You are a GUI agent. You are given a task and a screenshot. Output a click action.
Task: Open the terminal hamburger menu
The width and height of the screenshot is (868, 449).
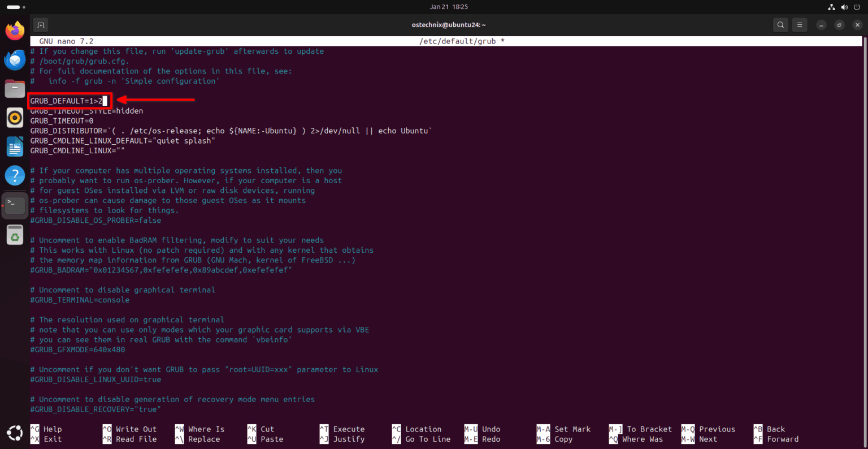[x=800, y=25]
